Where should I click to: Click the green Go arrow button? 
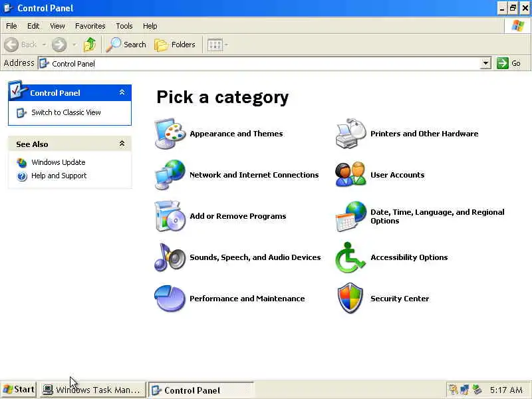pyautogui.click(x=503, y=63)
